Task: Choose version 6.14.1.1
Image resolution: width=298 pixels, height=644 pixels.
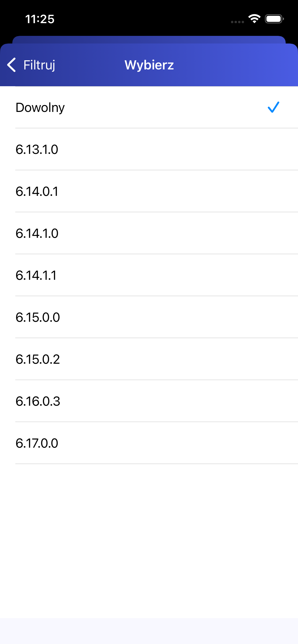Action: pyautogui.click(x=36, y=275)
